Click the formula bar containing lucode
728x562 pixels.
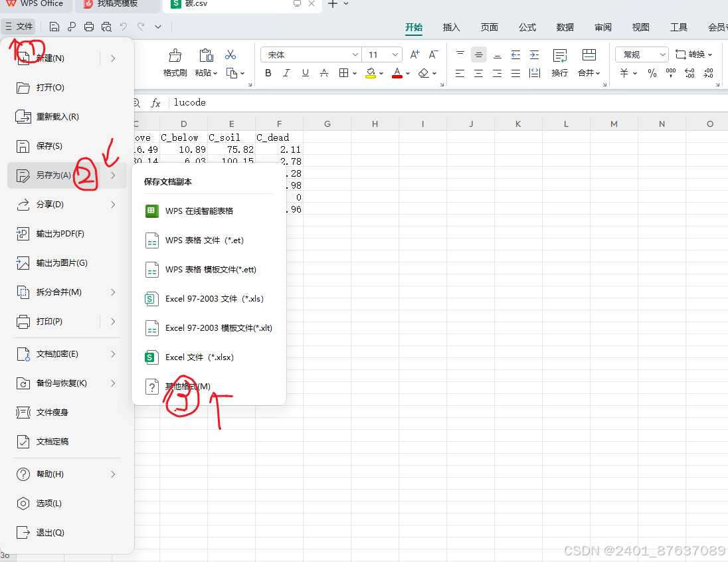448,103
